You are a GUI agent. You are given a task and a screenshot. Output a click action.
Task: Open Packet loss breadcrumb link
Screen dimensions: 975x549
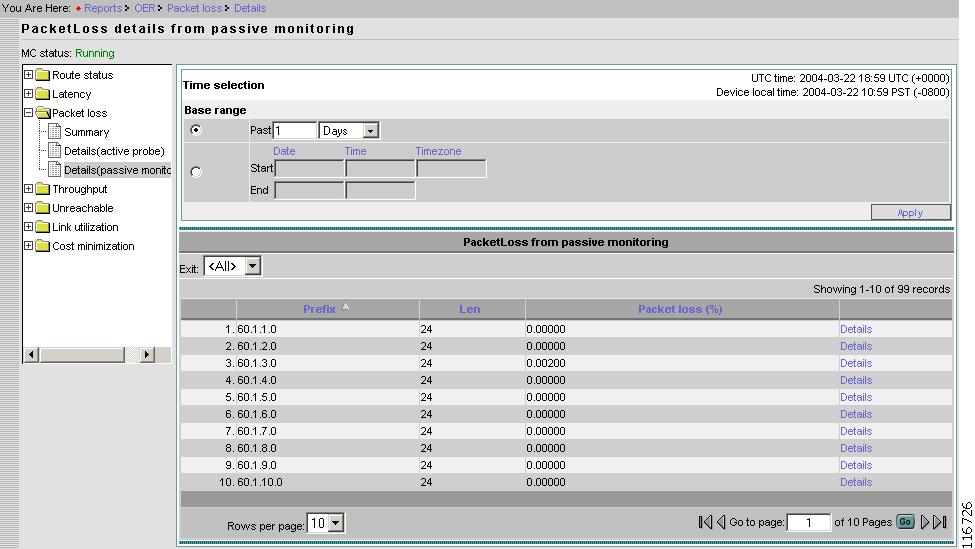coord(194,8)
